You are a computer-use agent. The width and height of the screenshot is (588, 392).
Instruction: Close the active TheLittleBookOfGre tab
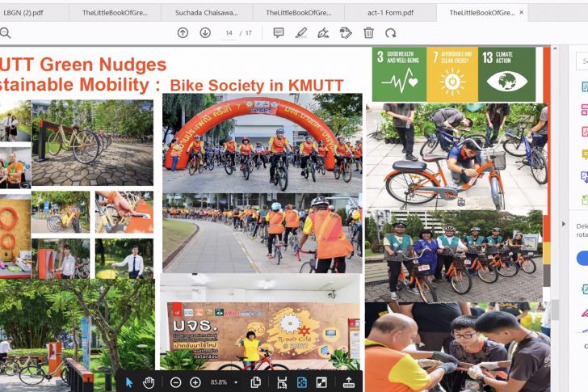tap(521, 13)
